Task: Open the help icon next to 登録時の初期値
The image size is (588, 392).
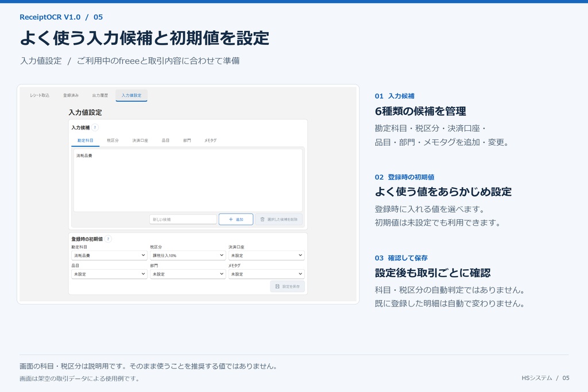Action: (x=108, y=239)
